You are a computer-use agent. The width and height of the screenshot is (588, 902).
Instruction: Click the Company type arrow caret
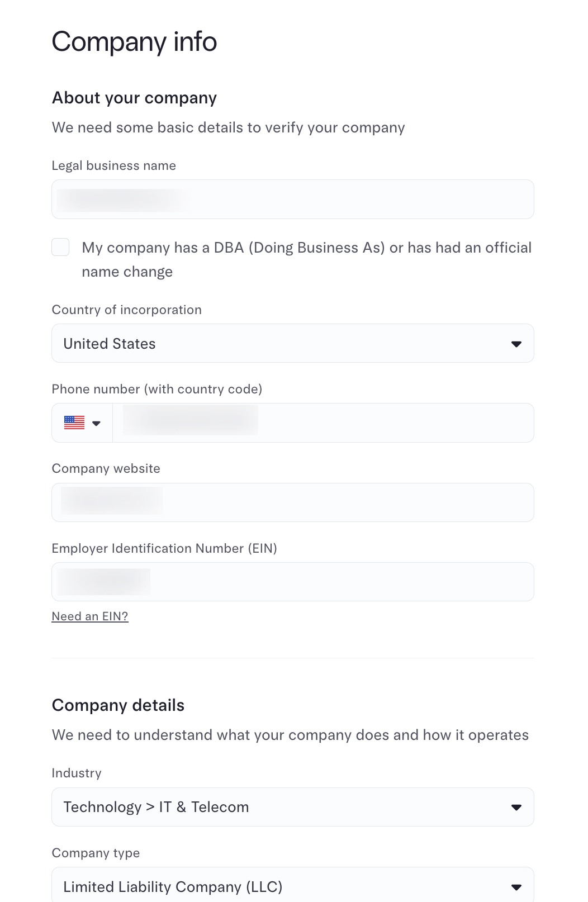(516, 887)
